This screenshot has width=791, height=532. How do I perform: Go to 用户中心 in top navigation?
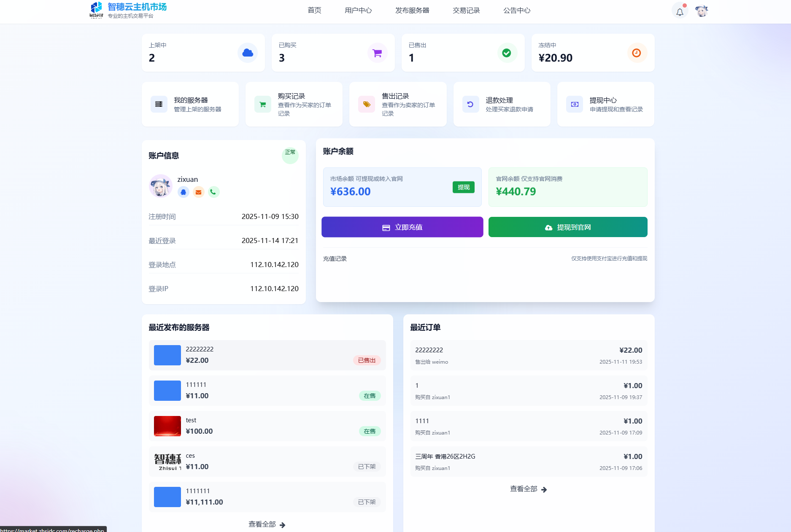pyautogui.click(x=358, y=11)
